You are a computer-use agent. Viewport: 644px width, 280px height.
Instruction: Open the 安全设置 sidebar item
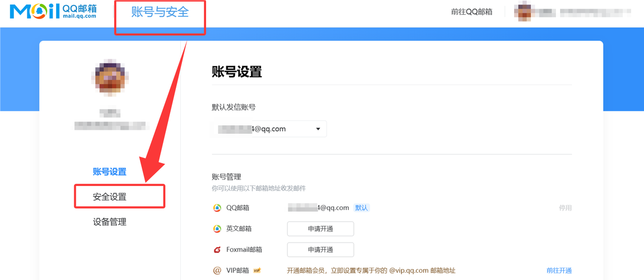109,197
